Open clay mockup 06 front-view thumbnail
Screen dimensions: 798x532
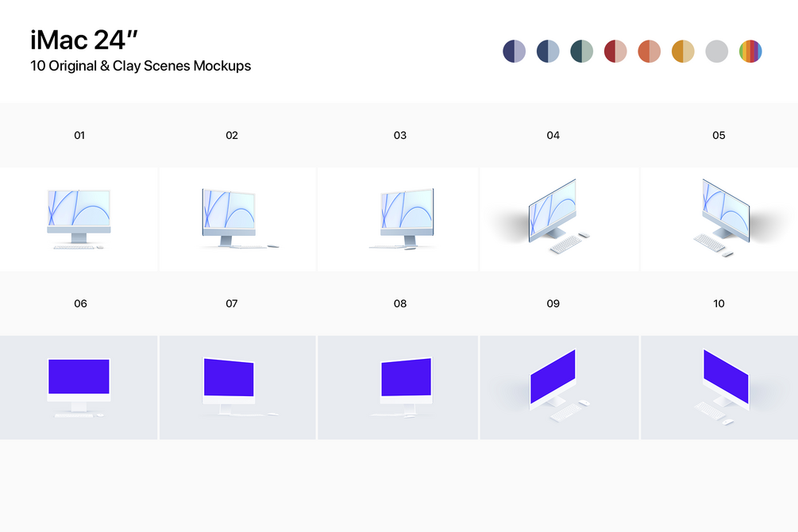pyautogui.click(x=79, y=387)
